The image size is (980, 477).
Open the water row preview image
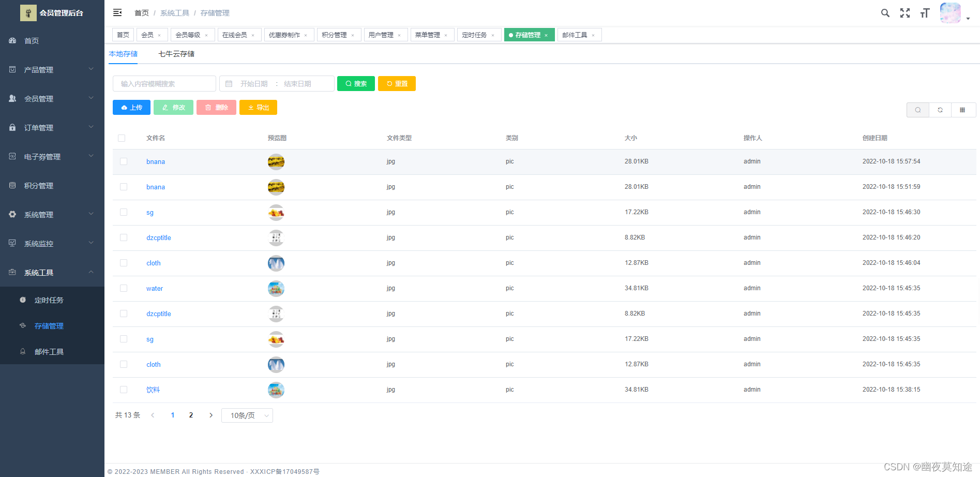pyautogui.click(x=276, y=289)
